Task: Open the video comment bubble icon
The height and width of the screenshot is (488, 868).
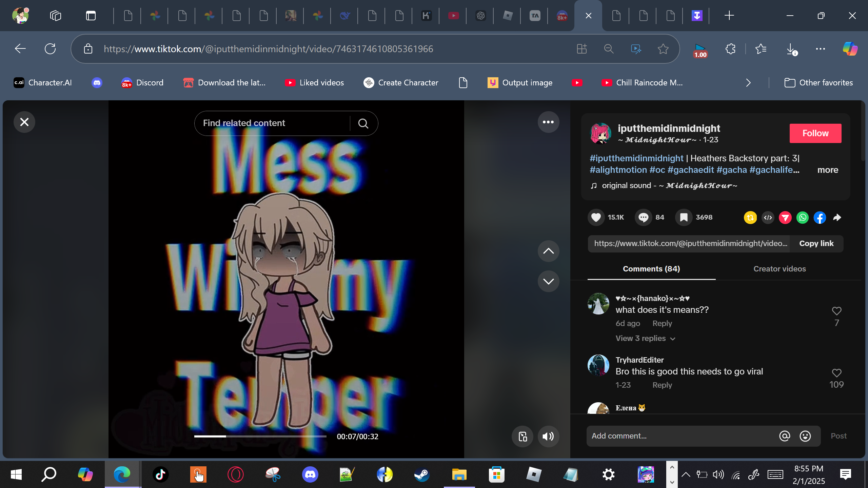Action: pos(643,218)
